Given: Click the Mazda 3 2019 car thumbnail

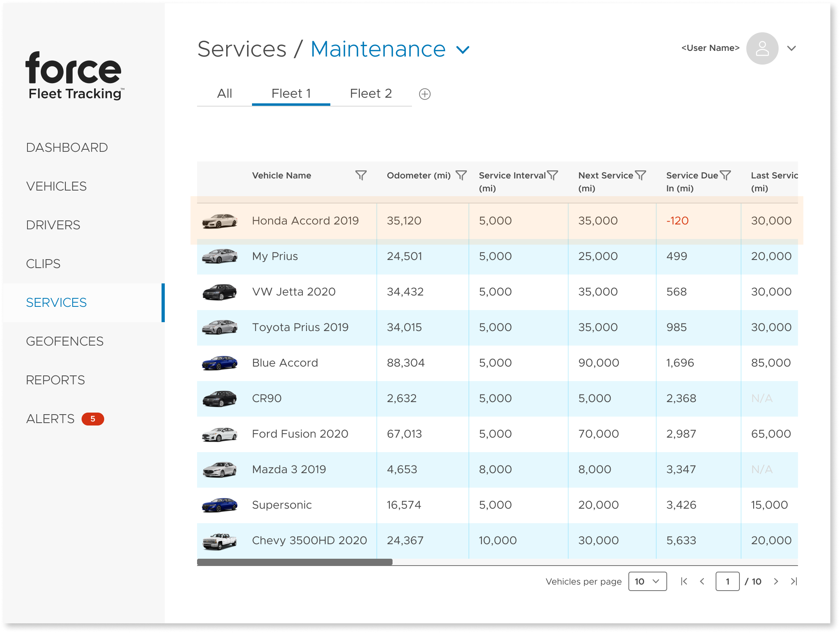Looking at the screenshot, I should [x=219, y=470].
